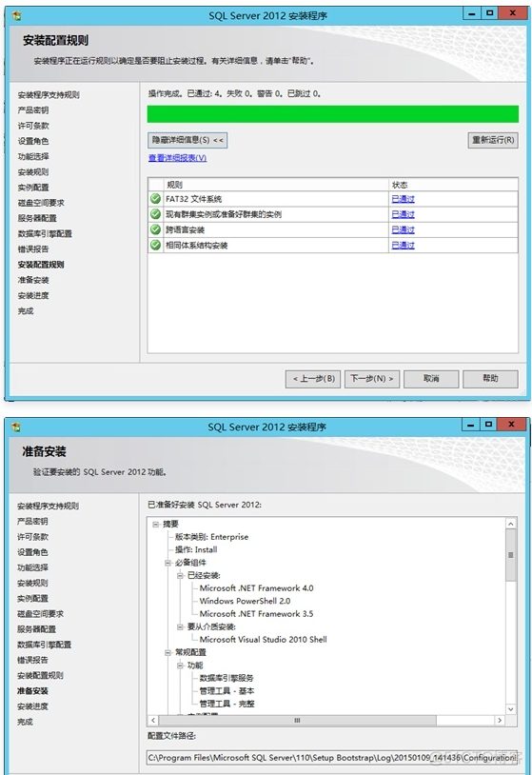Minimize the 安装配置规则 window

pyautogui.click(x=472, y=13)
